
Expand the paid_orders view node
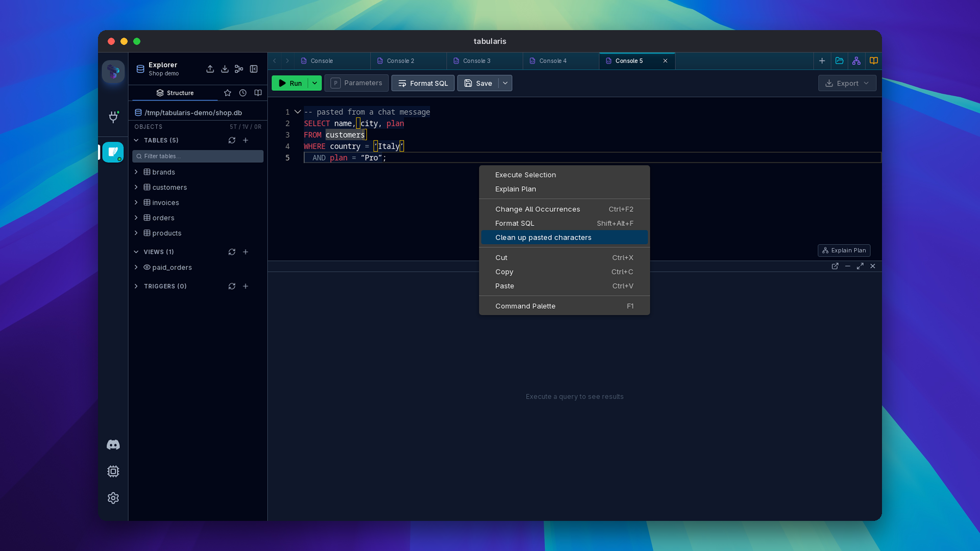(136, 267)
